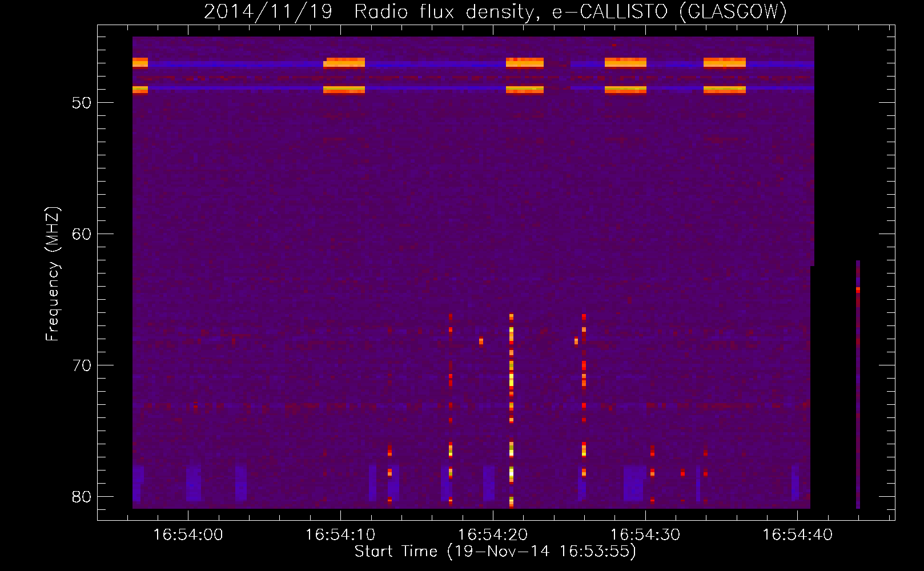Screen dimensions: 924x571
Task: Click the time tick label '16:54:40'
Action: pyautogui.click(x=798, y=535)
